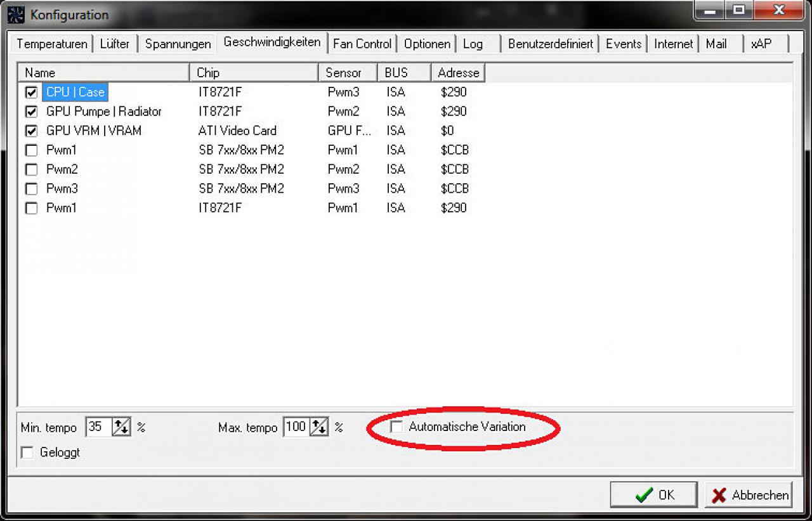
Task: Check the Pwm1 SB 7xx/8xx PM2 checkbox
Action: pyautogui.click(x=31, y=151)
